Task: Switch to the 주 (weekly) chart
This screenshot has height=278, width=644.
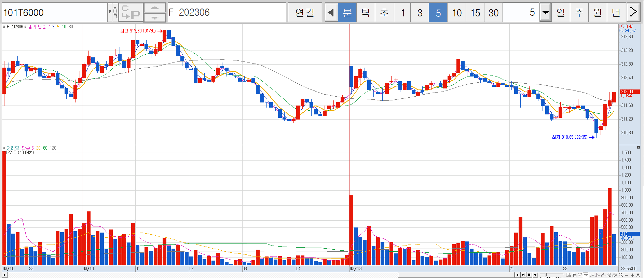Action: click(x=579, y=13)
